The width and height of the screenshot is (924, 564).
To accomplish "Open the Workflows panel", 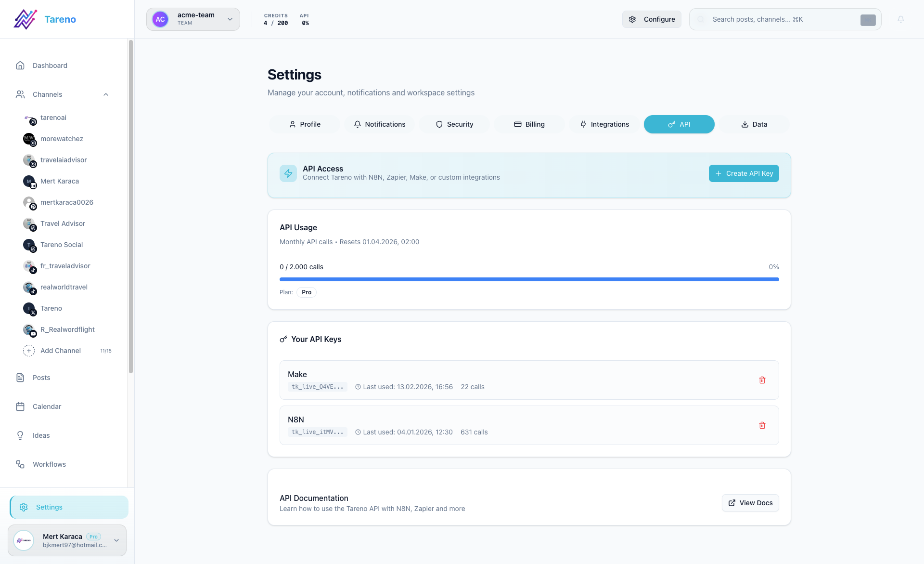I will pos(49,464).
